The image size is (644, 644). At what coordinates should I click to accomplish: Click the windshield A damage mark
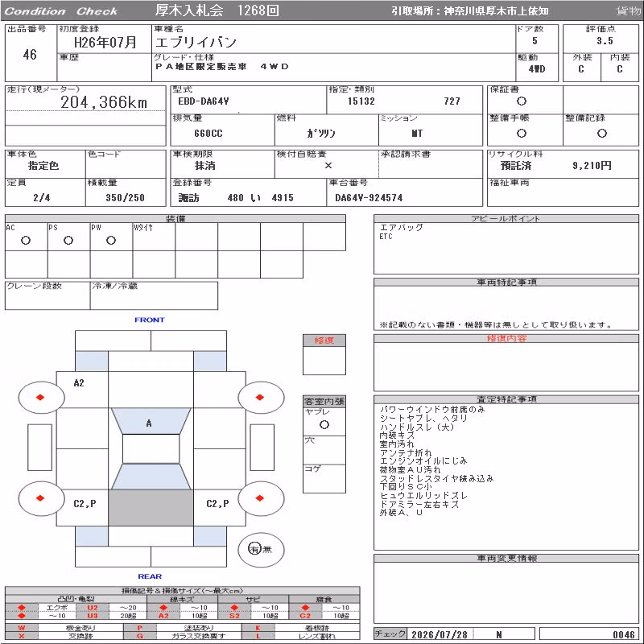(149, 423)
